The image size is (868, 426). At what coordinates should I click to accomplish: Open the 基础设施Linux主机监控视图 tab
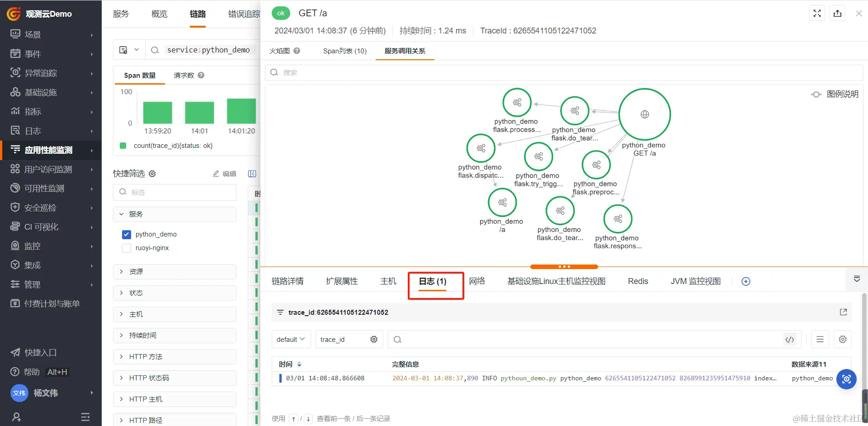(x=556, y=281)
